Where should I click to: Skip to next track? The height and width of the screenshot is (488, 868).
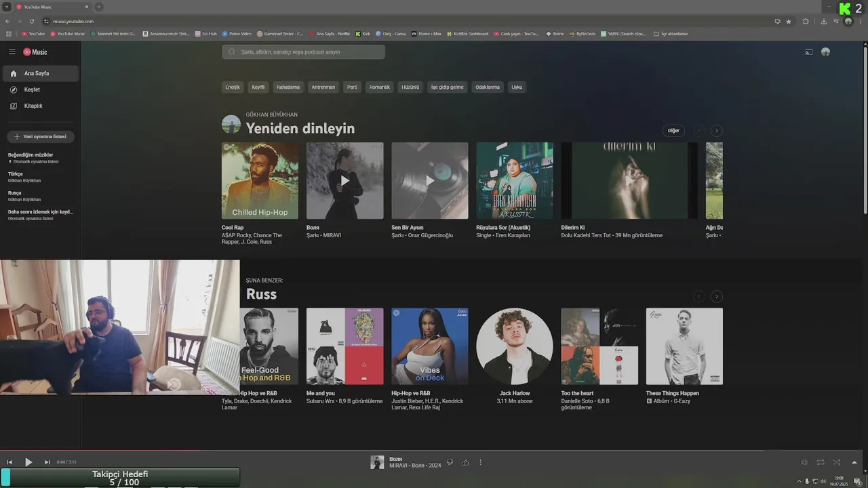(x=47, y=462)
